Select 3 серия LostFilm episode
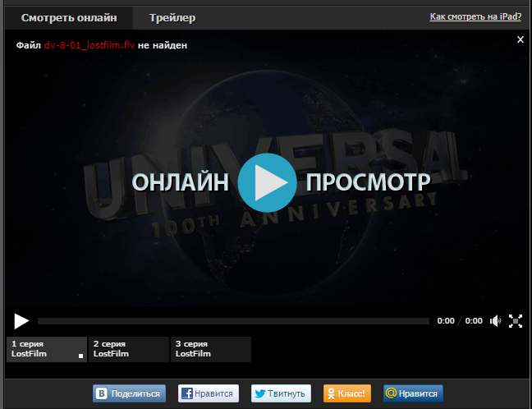 point(211,349)
